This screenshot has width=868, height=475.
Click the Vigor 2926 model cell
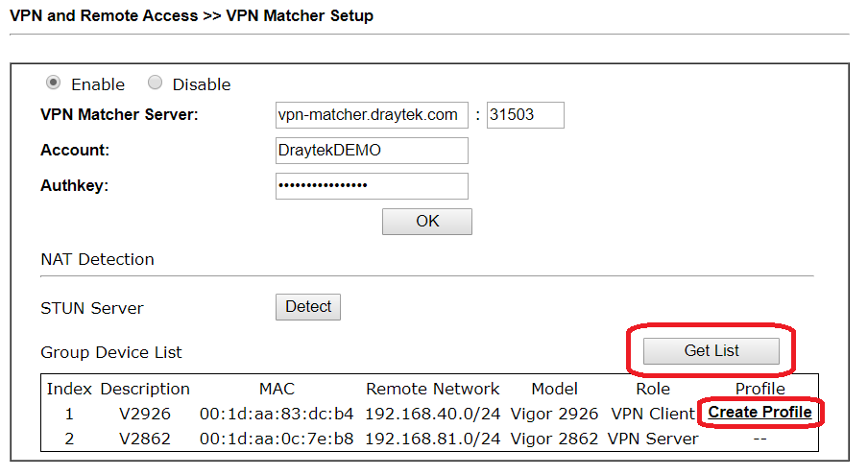pyautogui.click(x=554, y=415)
